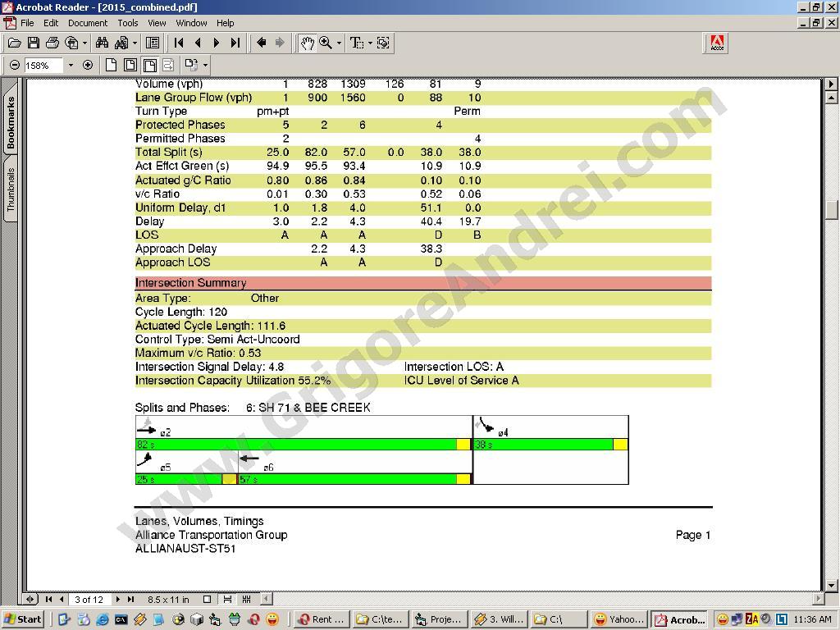Jump to first page in the top toolbar

pyautogui.click(x=179, y=43)
